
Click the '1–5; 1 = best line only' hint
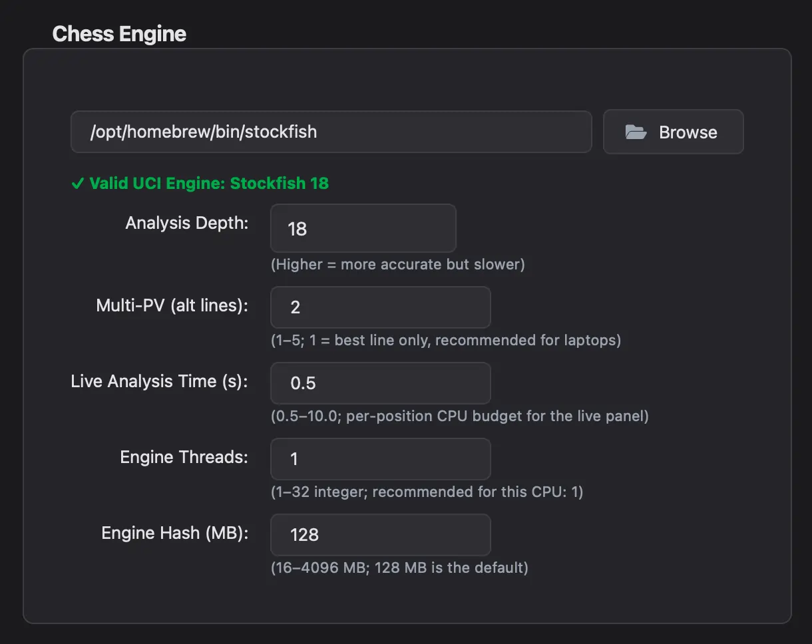click(446, 340)
